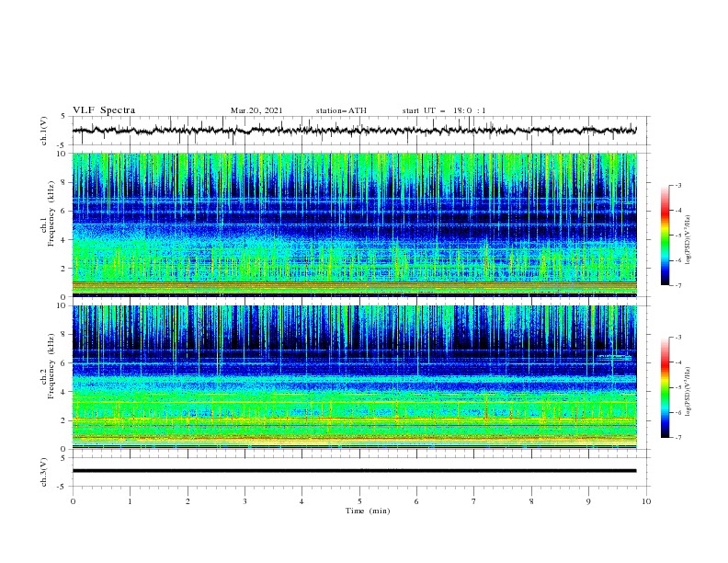Viewport: 728px width, 563px height.
Task: Click the 'start UT = 18:0 :1' label
Action: pos(444,110)
